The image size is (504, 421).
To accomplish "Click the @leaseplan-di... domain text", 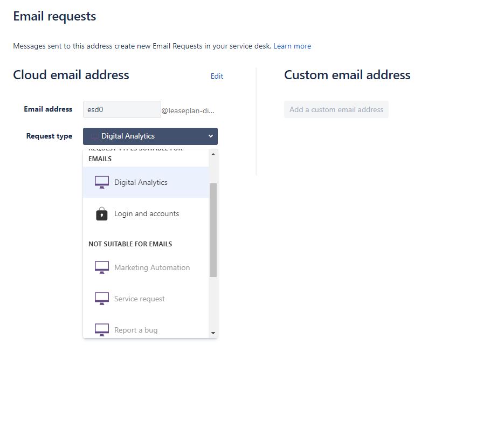I will [188, 111].
